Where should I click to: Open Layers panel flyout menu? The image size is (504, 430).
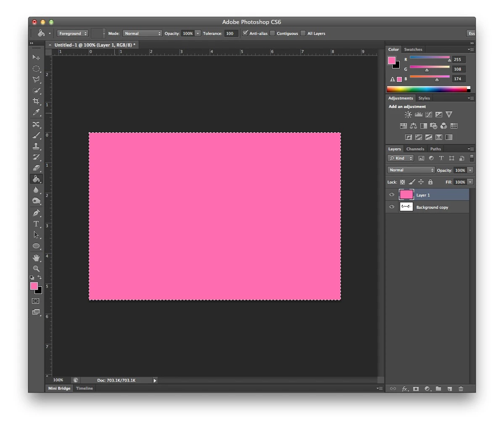pos(471,149)
